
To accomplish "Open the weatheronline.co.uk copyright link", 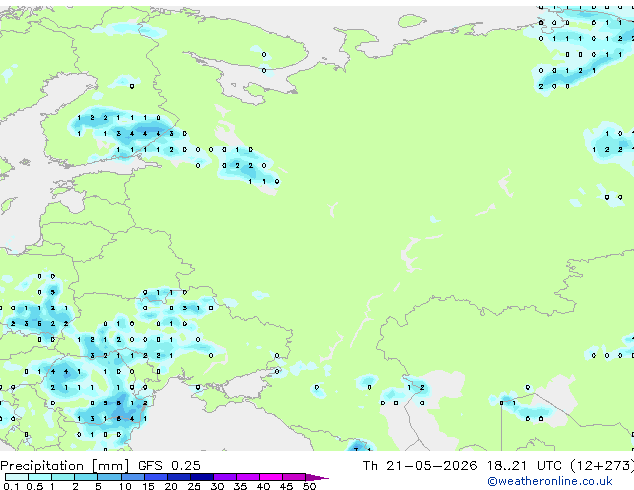I will coord(549,481).
